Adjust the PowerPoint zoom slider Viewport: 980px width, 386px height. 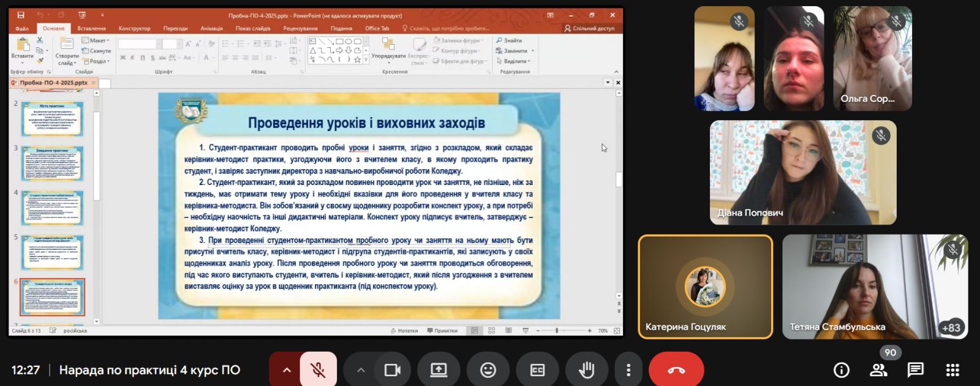[x=557, y=331]
